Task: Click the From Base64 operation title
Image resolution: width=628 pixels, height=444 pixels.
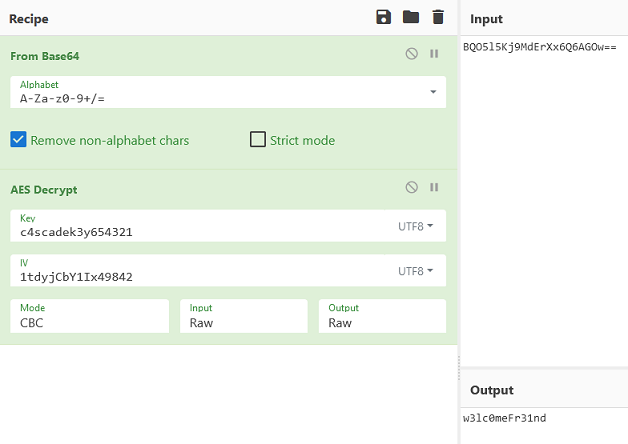Action: point(45,56)
